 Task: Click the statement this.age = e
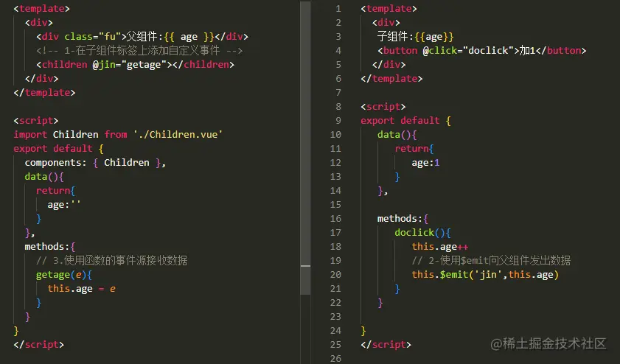coord(81,289)
